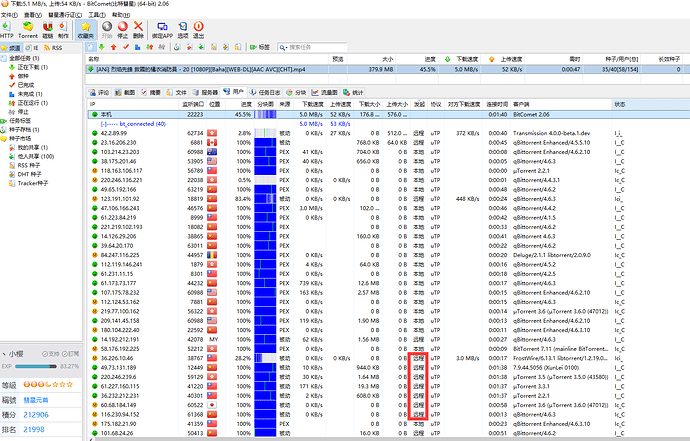The height and width of the screenshot is (441, 690).
Task: Open the 摘要 summary tab
Action: coord(151,92)
